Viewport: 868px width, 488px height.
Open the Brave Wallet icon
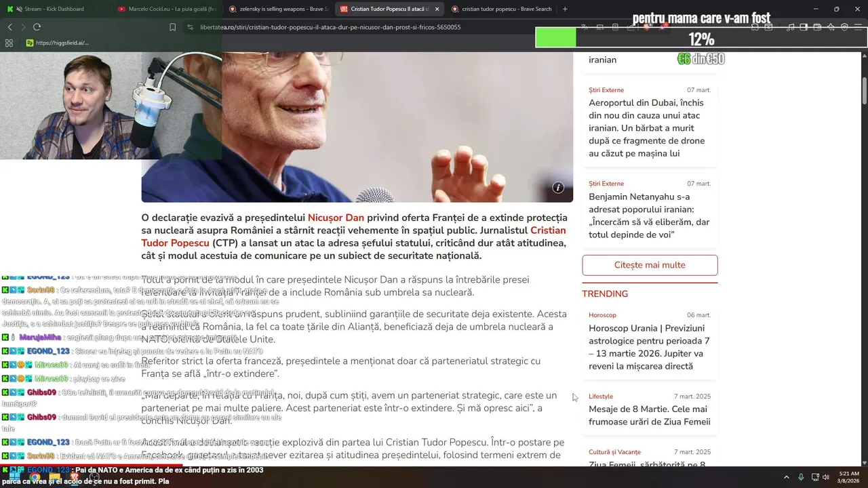point(817,27)
